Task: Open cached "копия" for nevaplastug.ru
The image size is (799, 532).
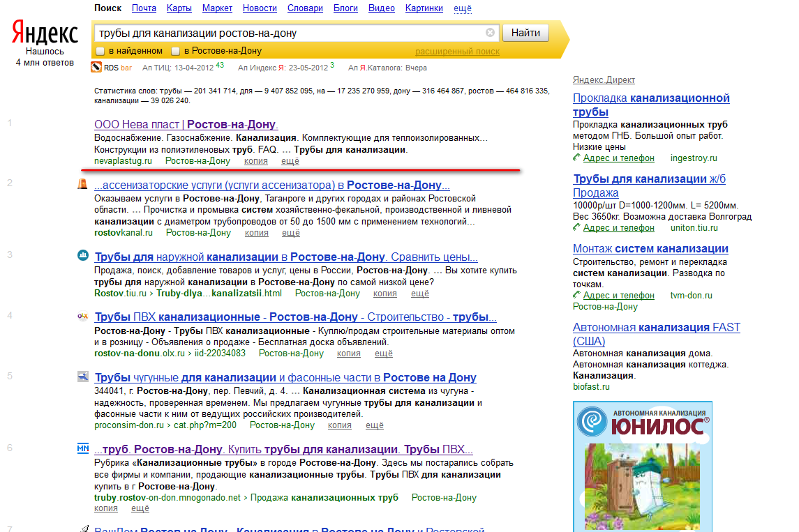Action: (256, 161)
